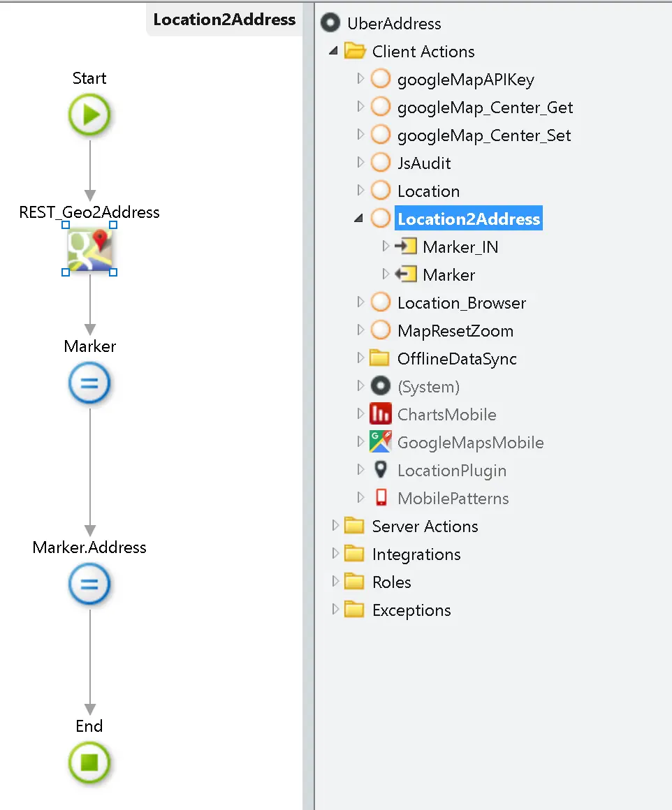Collapse the Client Actions folder
The image size is (672, 810).
click(333, 51)
